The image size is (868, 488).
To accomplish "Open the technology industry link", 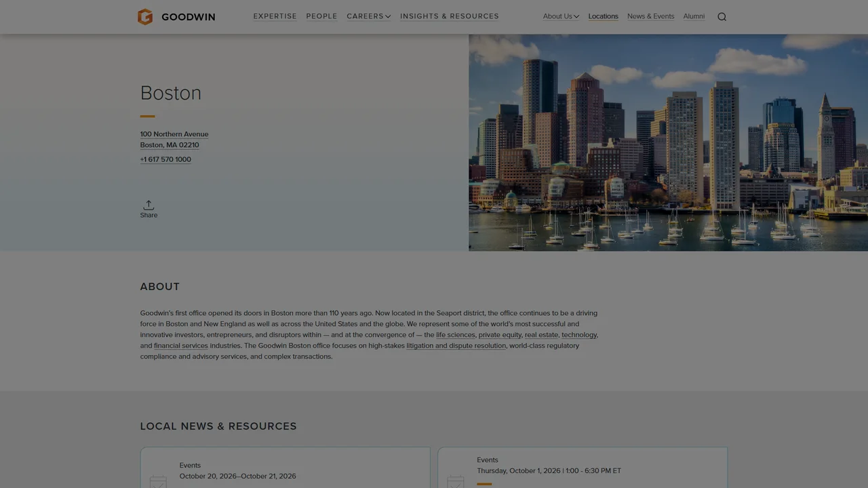I will point(579,335).
